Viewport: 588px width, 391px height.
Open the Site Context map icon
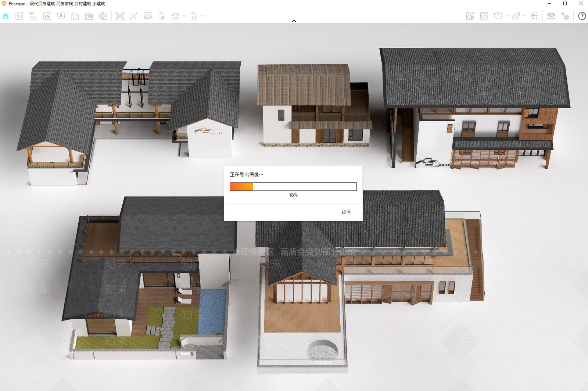click(470, 16)
